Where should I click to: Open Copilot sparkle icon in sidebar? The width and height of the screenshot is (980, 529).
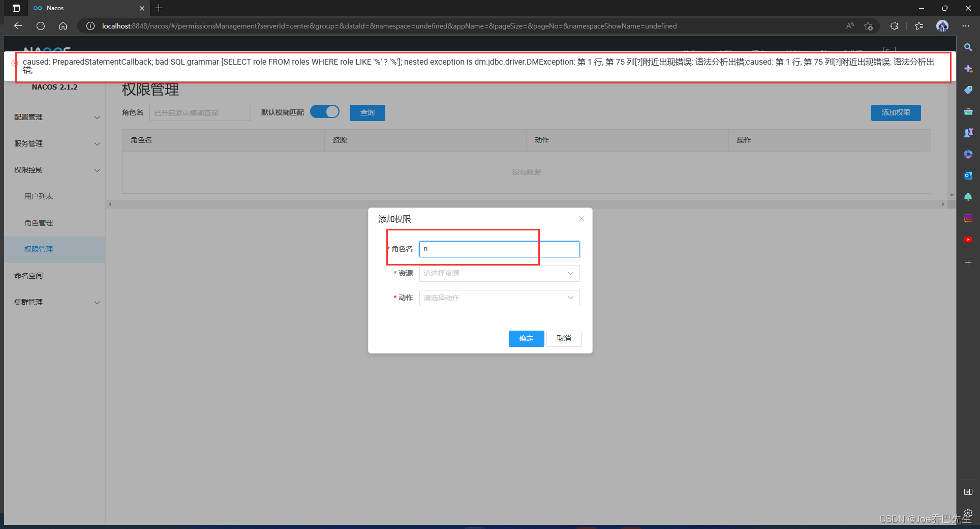[968, 69]
